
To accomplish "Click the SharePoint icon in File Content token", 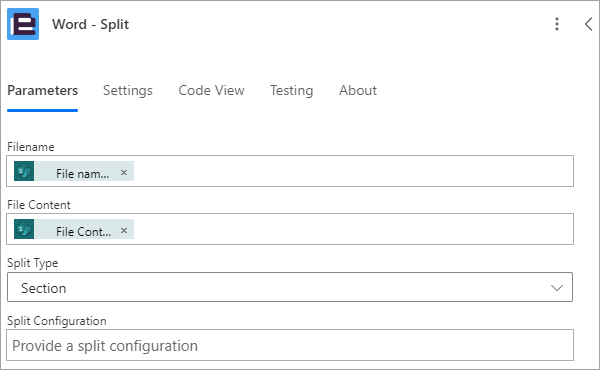I will click(24, 229).
